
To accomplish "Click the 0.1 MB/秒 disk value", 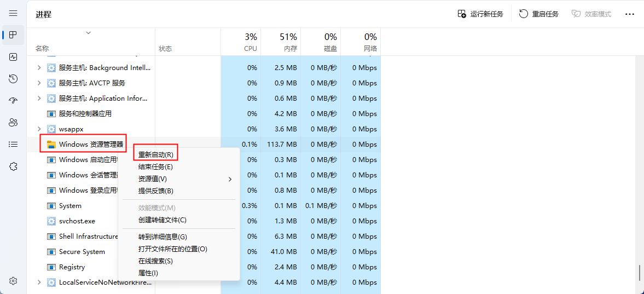I will tap(321, 206).
